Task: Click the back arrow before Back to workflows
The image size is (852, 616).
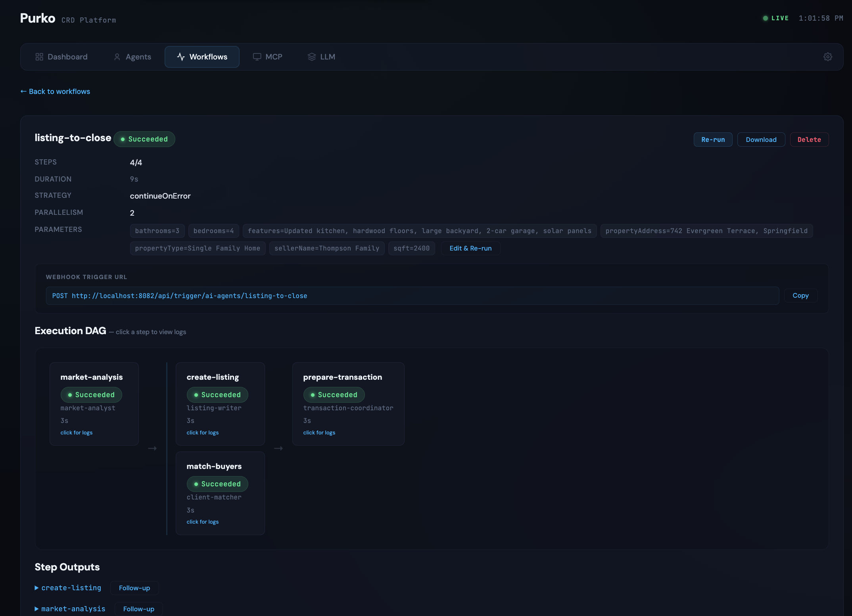Action: (23, 92)
